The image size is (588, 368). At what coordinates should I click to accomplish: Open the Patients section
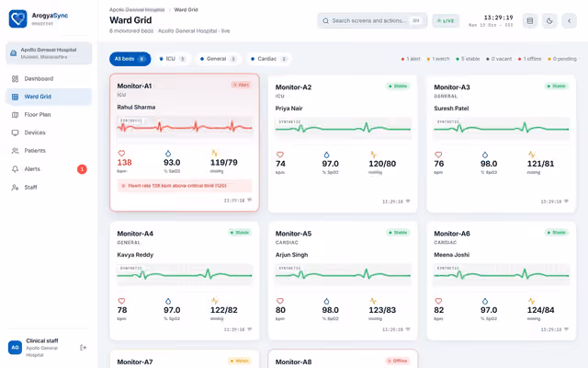[x=49, y=151]
